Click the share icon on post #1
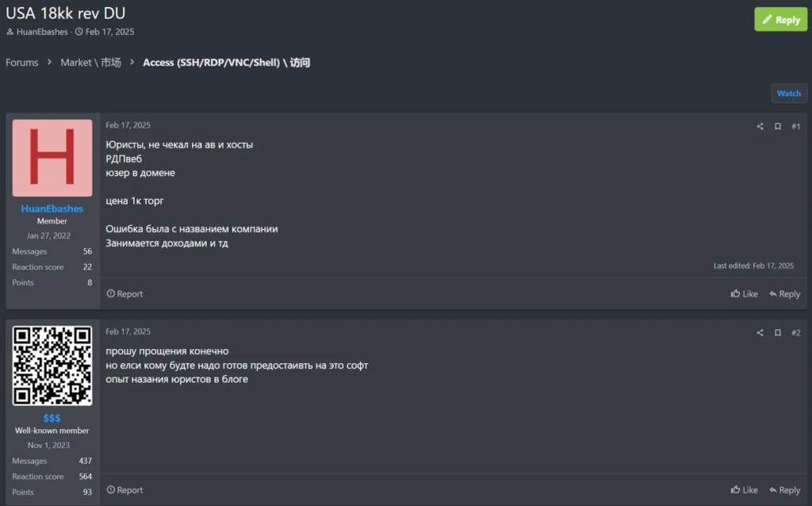812x506 pixels. click(x=760, y=126)
